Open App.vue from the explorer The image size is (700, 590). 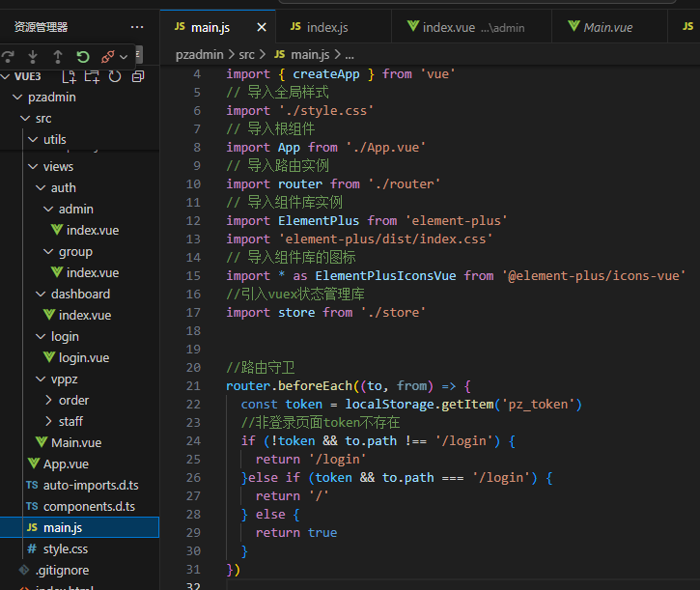tap(66, 464)
